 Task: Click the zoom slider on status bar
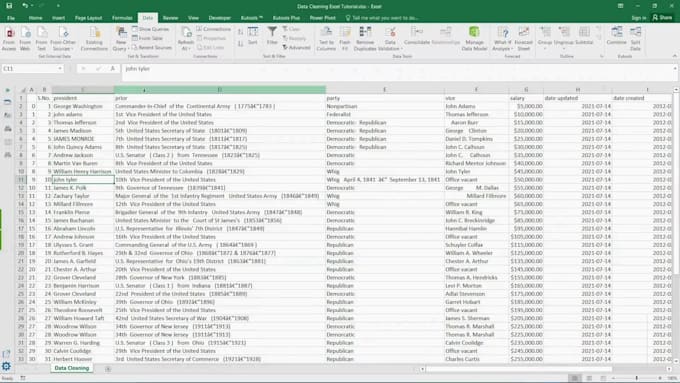(x=636, y=378)
